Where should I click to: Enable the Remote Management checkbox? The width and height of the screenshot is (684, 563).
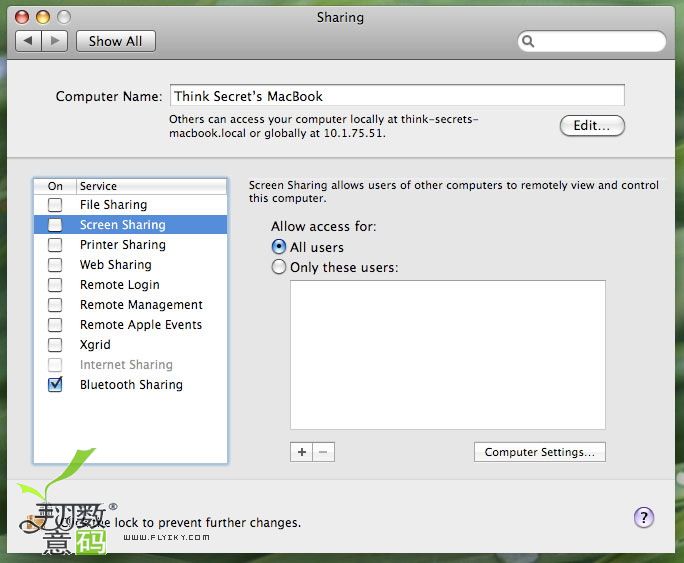point(55,305)
